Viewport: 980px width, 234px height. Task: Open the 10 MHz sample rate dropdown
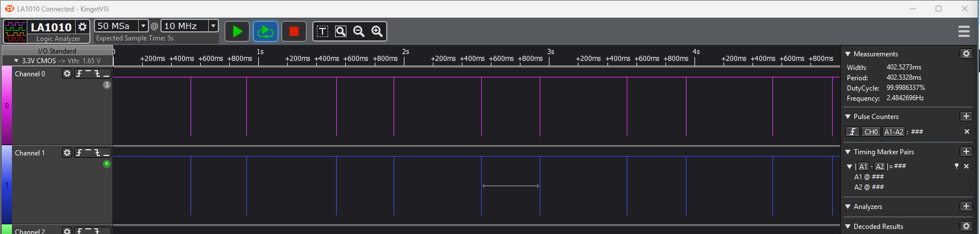213,26
